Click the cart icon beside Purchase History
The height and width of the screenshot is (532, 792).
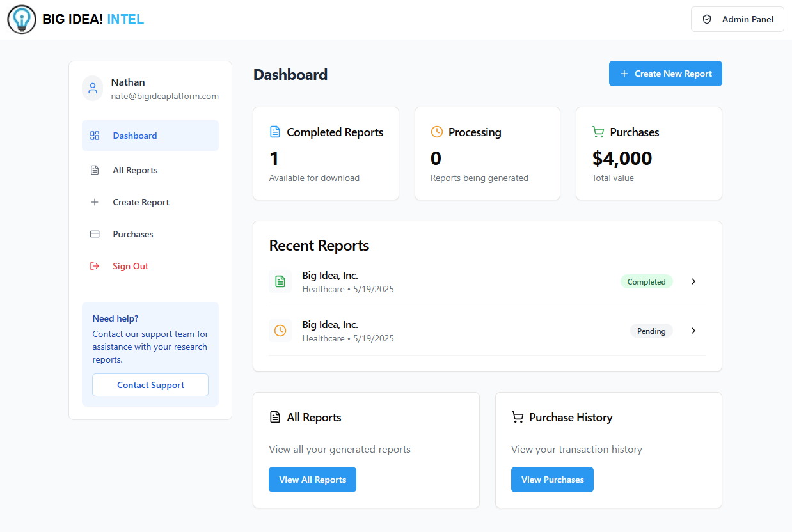518,418
